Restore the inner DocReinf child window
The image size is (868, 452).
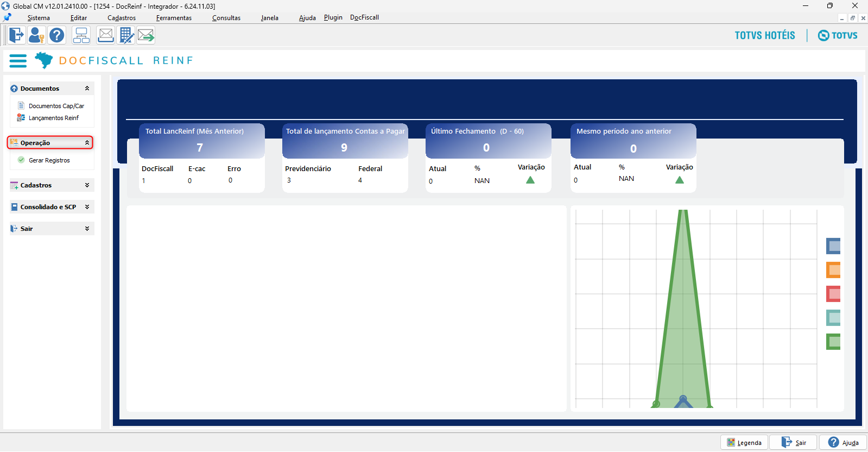853,18
